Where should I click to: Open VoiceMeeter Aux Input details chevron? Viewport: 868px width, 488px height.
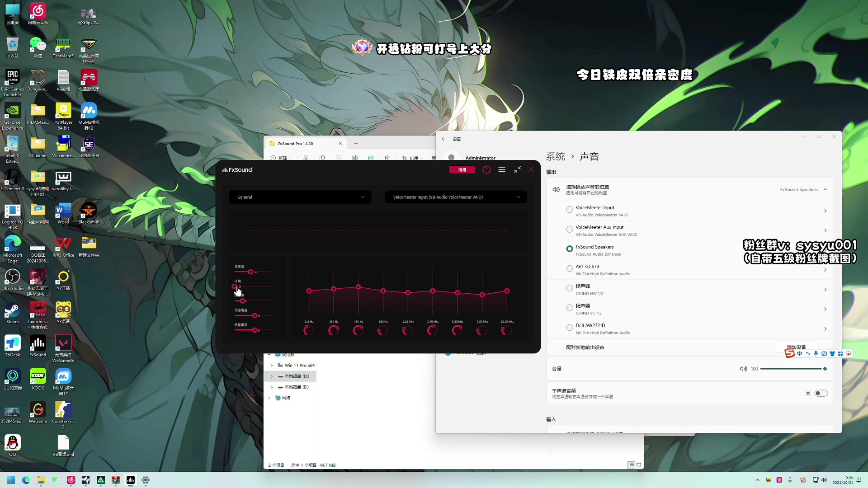(x=825, y=230)
